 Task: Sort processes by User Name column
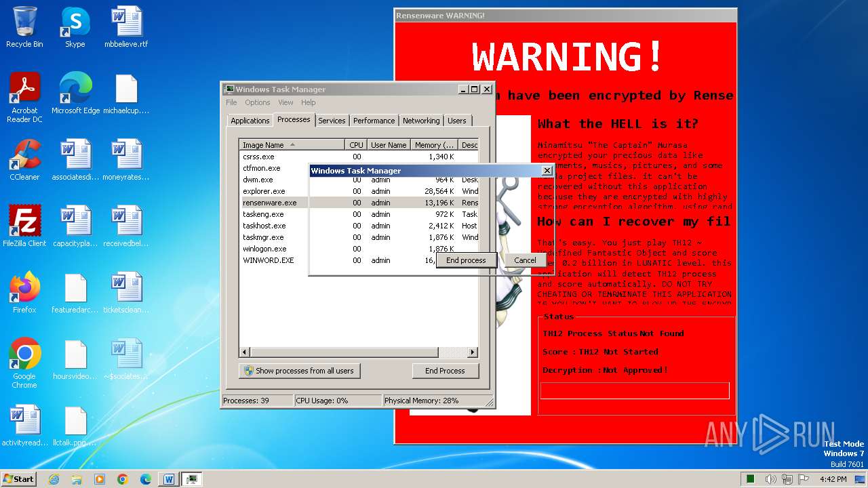(389, 144)
